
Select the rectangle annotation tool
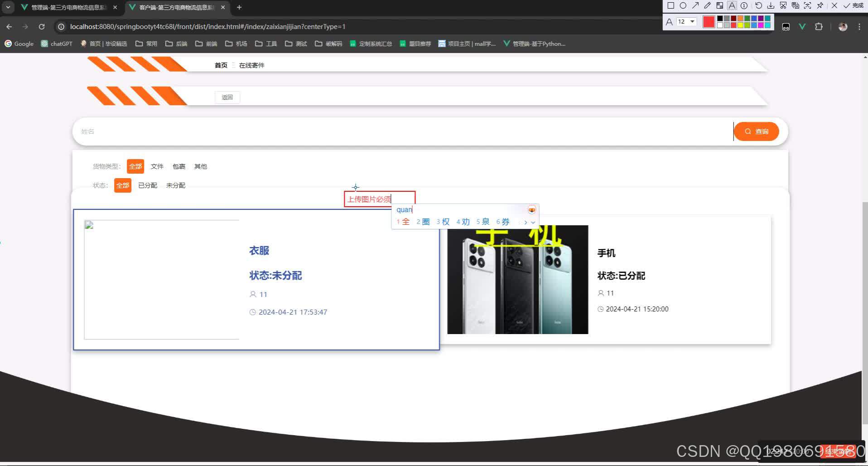671,6
